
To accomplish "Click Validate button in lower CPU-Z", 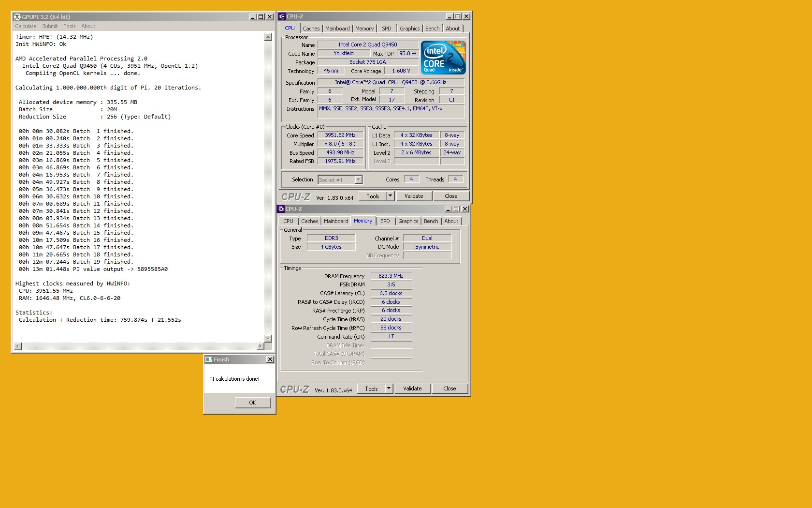I will pos(412,388).
